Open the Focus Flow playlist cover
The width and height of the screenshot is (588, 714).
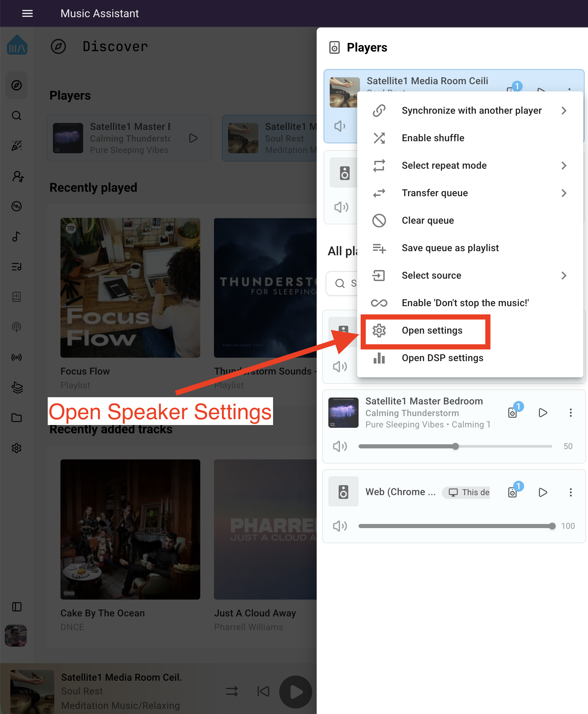(130, 288)
